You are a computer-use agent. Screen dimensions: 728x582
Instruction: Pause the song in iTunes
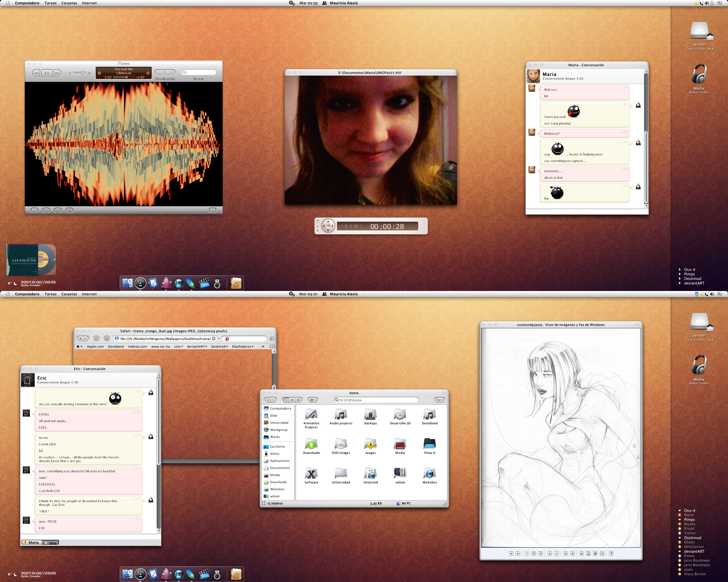[x=47, y=73]
